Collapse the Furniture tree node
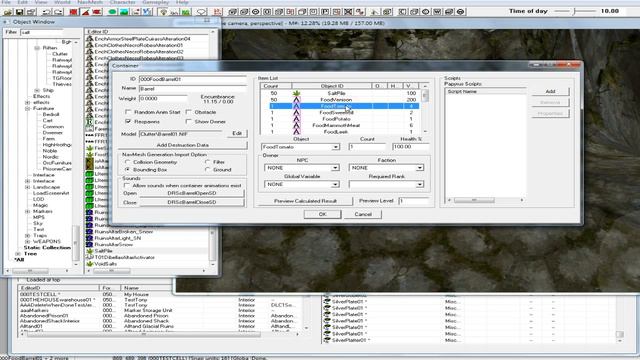Viewport: 640px width, 360px height. point(27,109)
